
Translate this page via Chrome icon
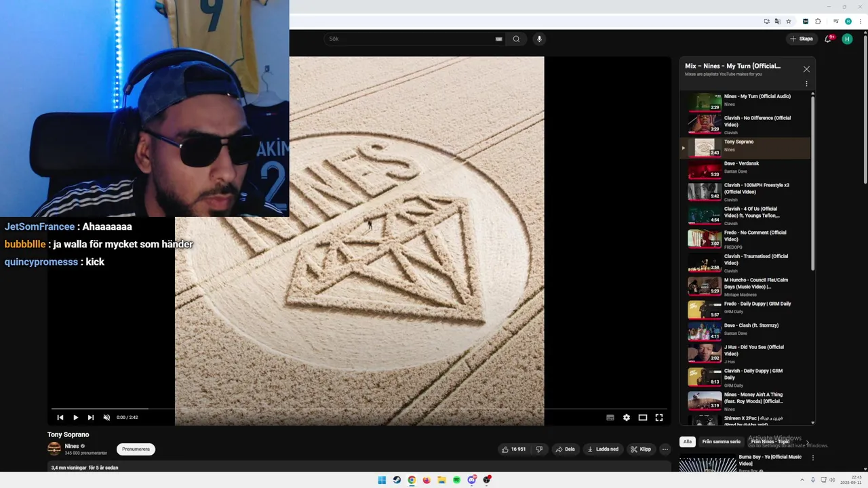[778, 21]
